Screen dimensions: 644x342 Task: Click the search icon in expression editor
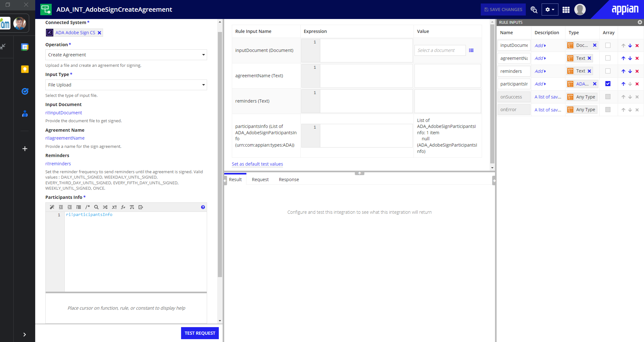point(96,207)
